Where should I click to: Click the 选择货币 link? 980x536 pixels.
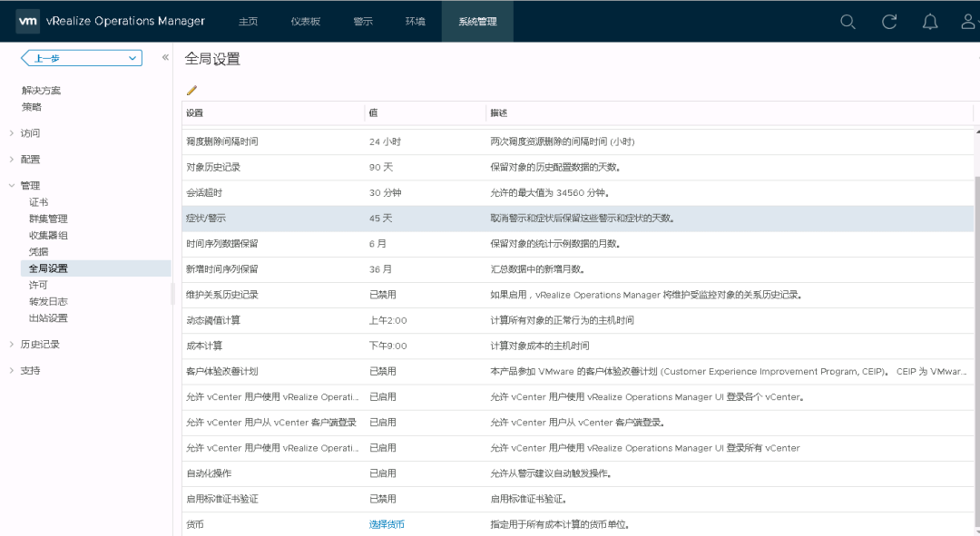point(387,525)
